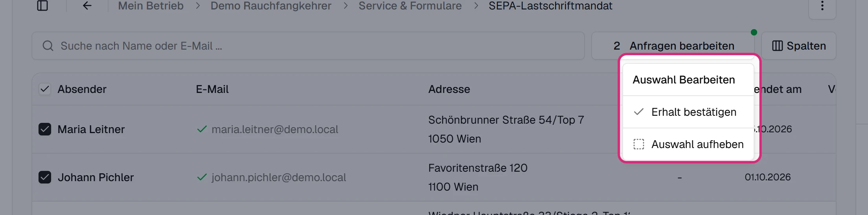Image resolution: width=868 pixels, height=215 pixels.
Task: Open the Mein Betrieb breadcrumb
Action: pos(151,6)
